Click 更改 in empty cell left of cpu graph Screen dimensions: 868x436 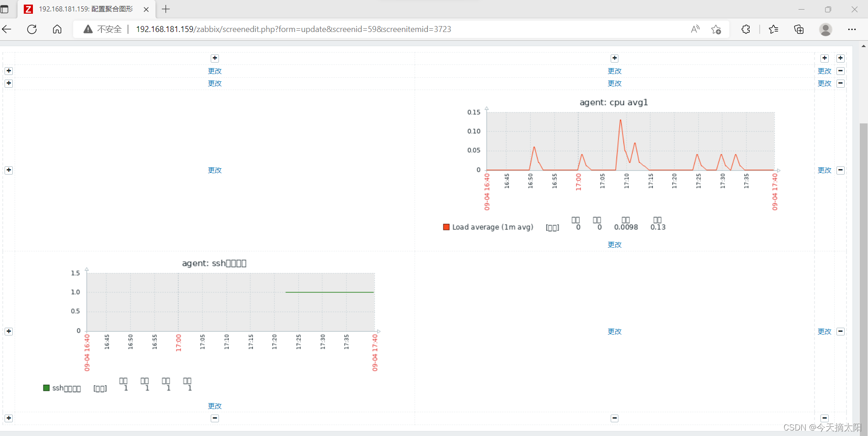coord(215,170)
